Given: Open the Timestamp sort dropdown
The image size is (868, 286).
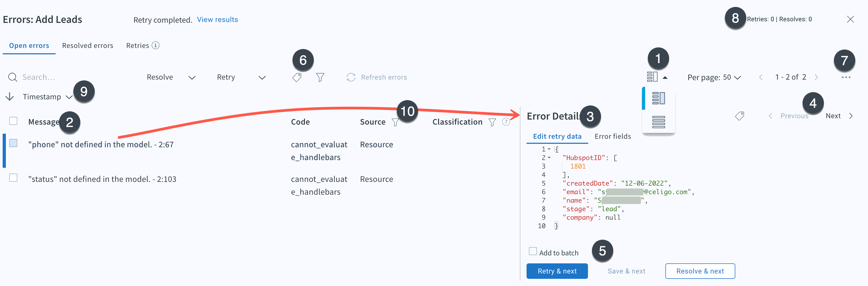Looking at the screenshot, I should click(x=48, y=97).
